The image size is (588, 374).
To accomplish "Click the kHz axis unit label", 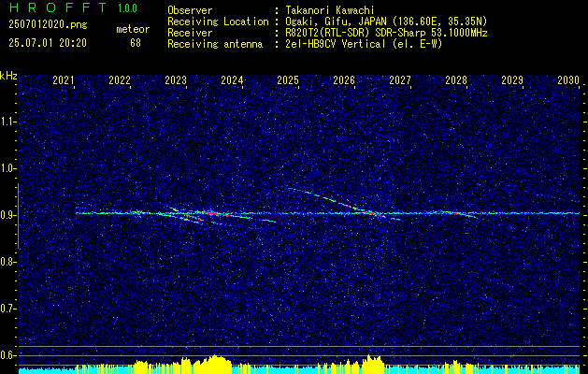I will (x=8, y=76).
